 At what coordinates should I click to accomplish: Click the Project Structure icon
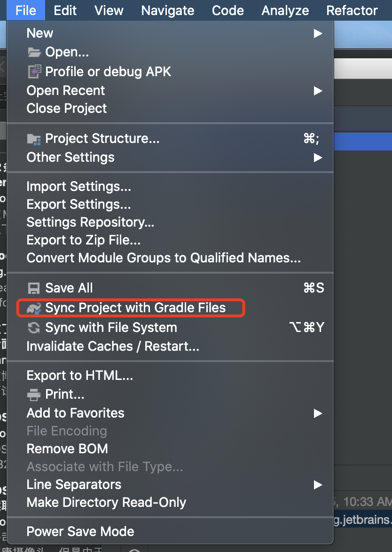click(34, 138)
